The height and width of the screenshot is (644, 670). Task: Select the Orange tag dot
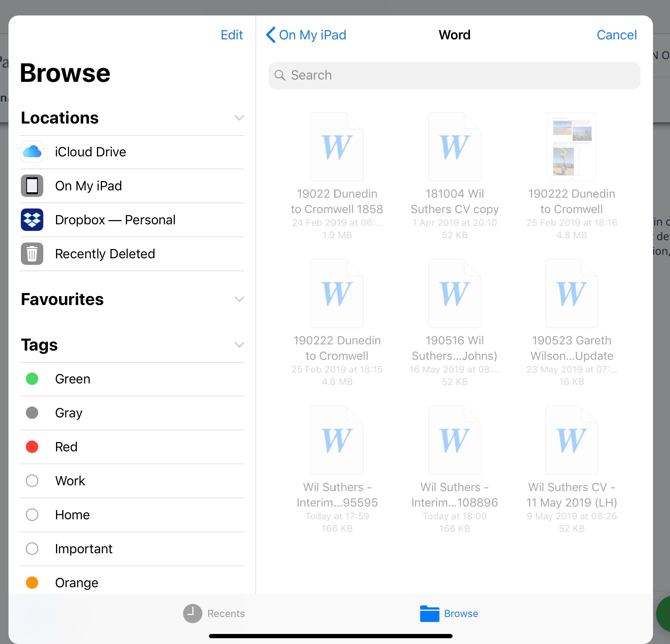click(32, 583)
